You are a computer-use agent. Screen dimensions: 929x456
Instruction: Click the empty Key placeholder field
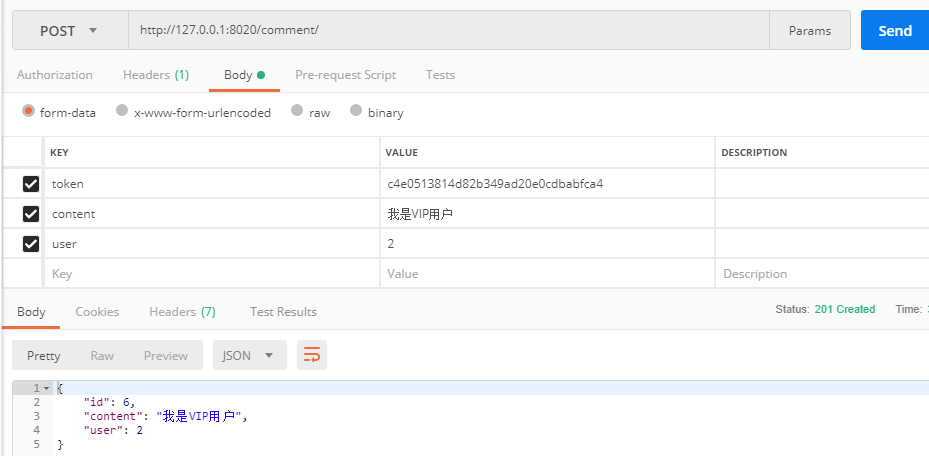coord(212,274)
